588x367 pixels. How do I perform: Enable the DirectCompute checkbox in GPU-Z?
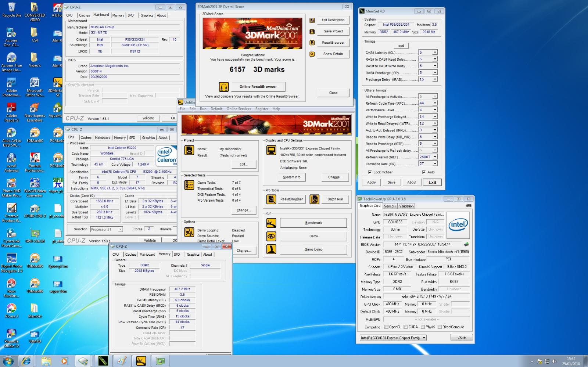[x=440, y=327]
